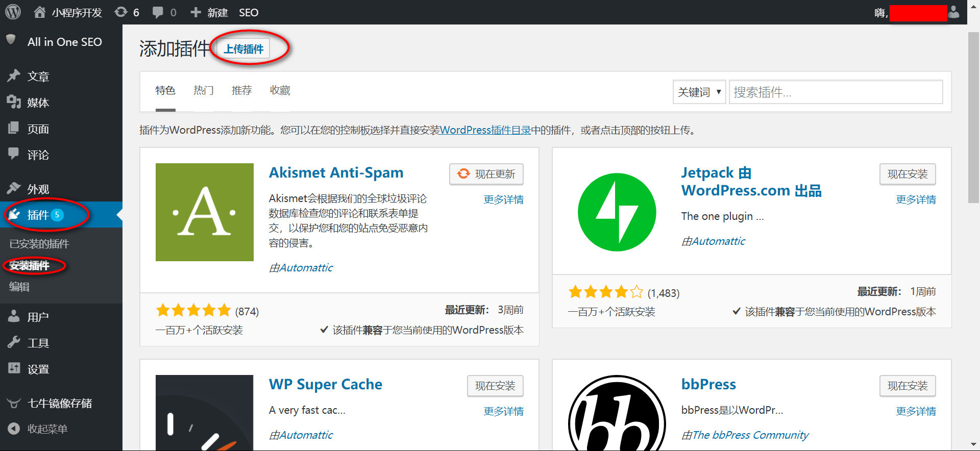Open Automattic link under WP Super Cache
The height and width of the screenshot is (451, 980).
(x=306, y=435)
